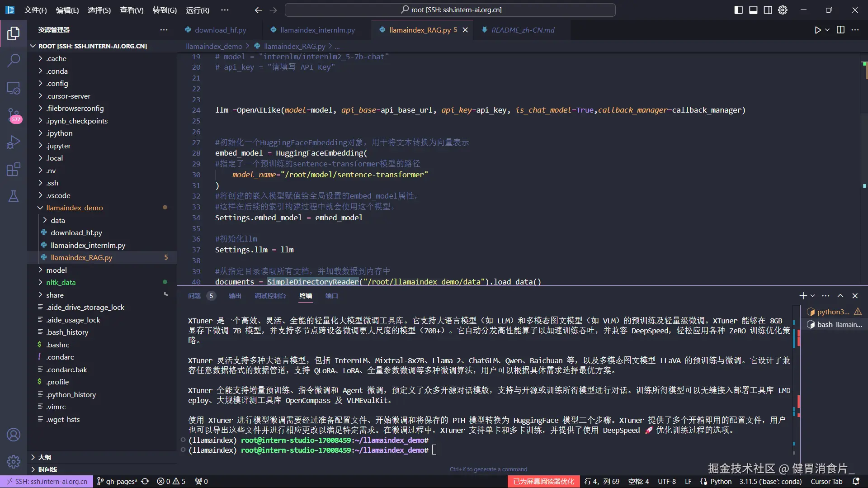Viewport: 868px width, 488px height.
Task: Open the Explorer view in activity bar
Action: click(14, 33)
